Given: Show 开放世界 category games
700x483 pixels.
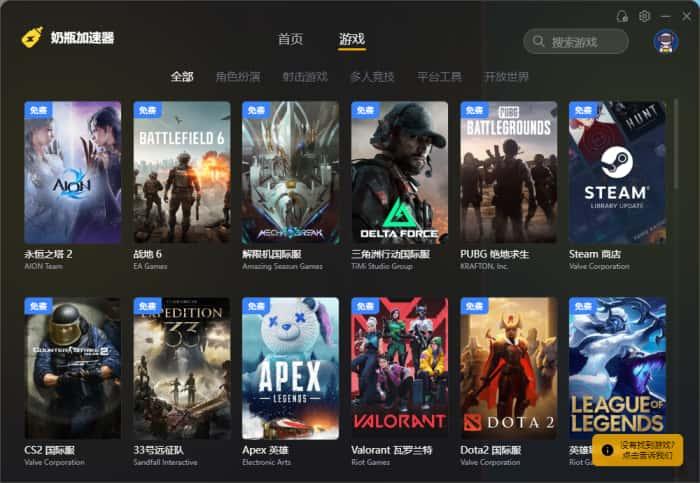Looking at the screenshot, I should 506,77.
